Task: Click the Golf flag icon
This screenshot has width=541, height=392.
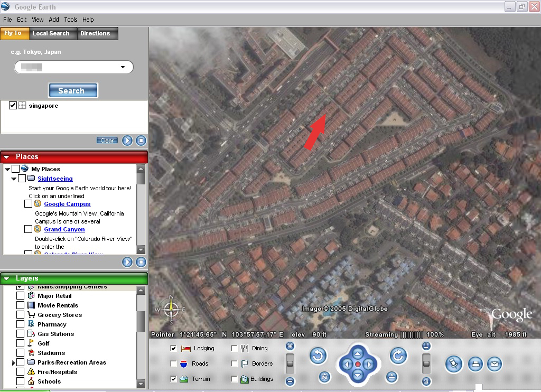Action: pos(31,343)
